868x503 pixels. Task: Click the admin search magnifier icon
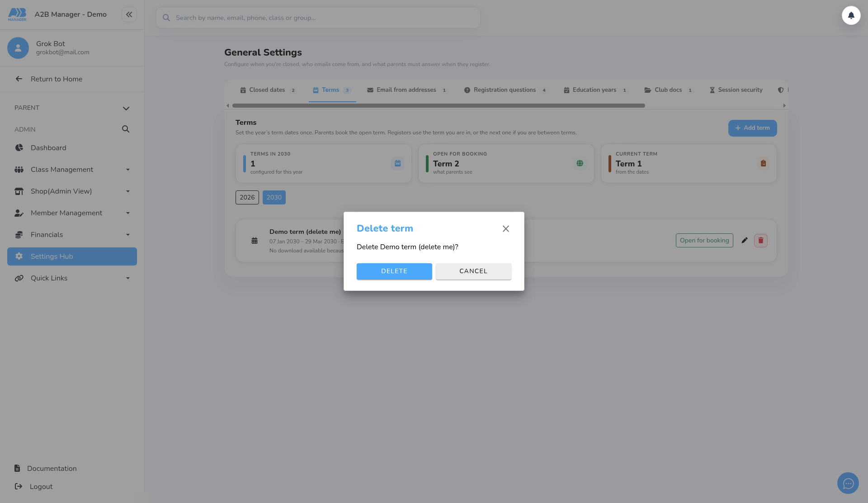126,129
